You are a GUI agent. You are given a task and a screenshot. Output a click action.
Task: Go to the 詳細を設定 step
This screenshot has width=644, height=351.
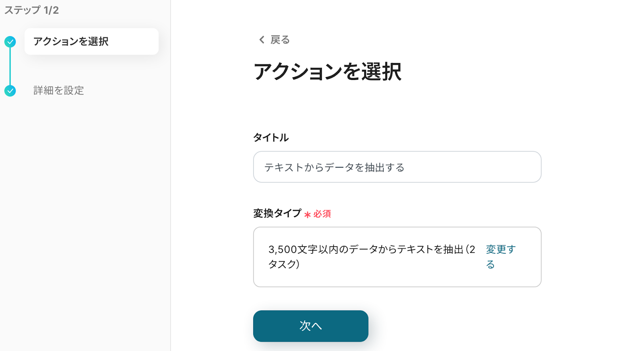59,90
